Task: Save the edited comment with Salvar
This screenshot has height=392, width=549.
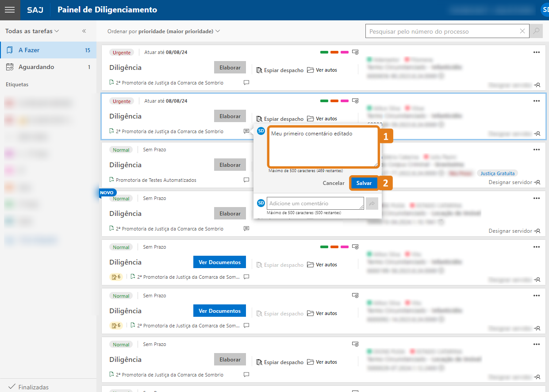Action: (364, 183)
